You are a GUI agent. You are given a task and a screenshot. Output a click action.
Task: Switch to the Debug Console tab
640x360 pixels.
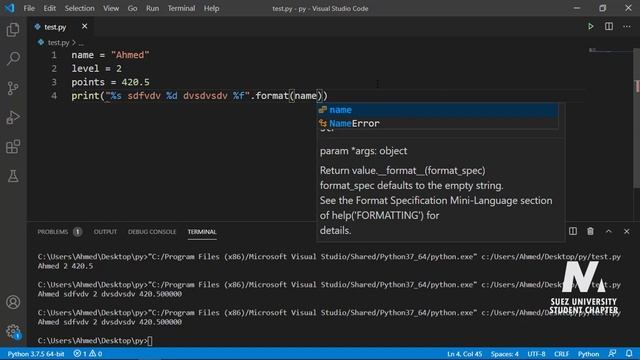pyautogui.click(x=152, y=232)
